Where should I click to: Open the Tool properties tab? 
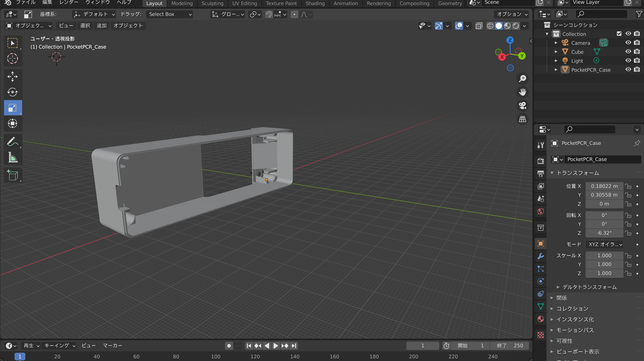point(540,145)
